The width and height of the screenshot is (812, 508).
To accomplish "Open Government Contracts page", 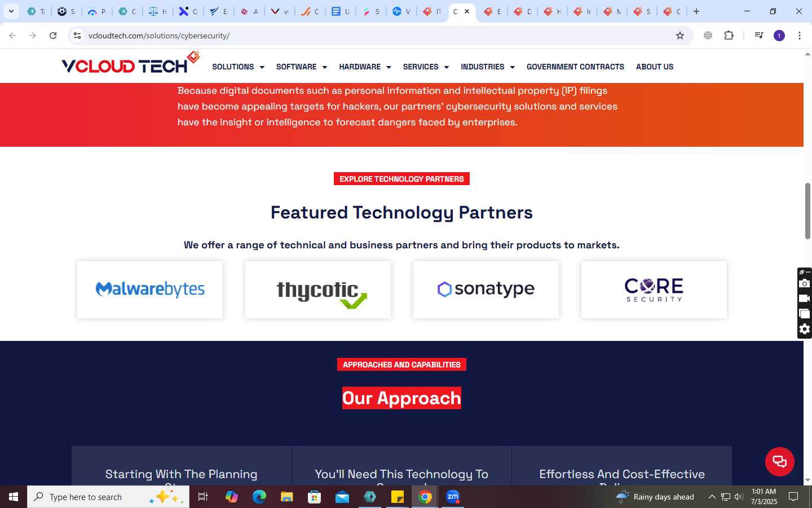I will click(575, 67).
